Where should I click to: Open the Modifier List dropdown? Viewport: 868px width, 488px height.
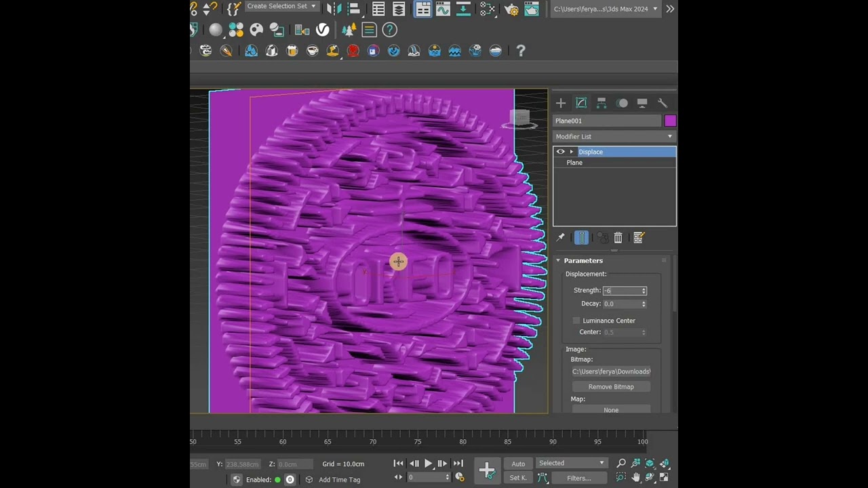tap(614, 136)
